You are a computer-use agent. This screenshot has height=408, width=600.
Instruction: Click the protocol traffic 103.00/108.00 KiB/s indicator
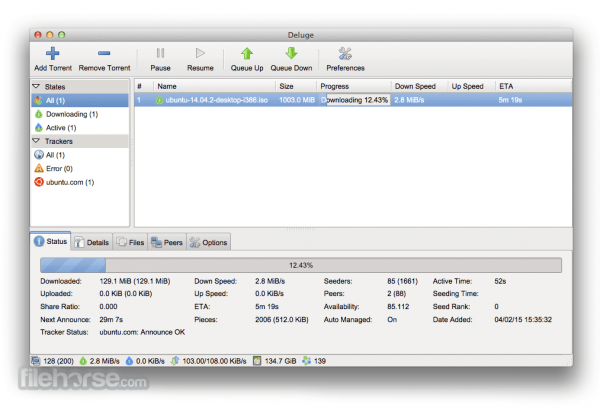209,361
